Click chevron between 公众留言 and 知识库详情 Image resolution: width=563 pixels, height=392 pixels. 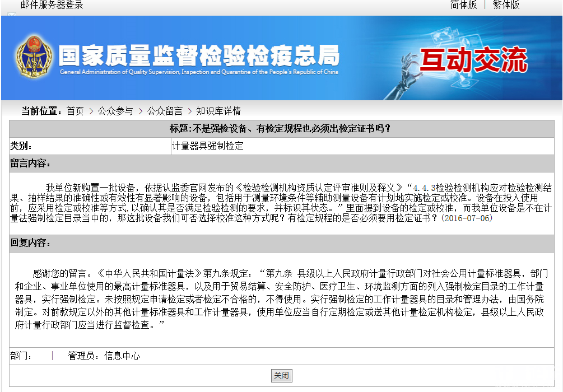[189, 111]
